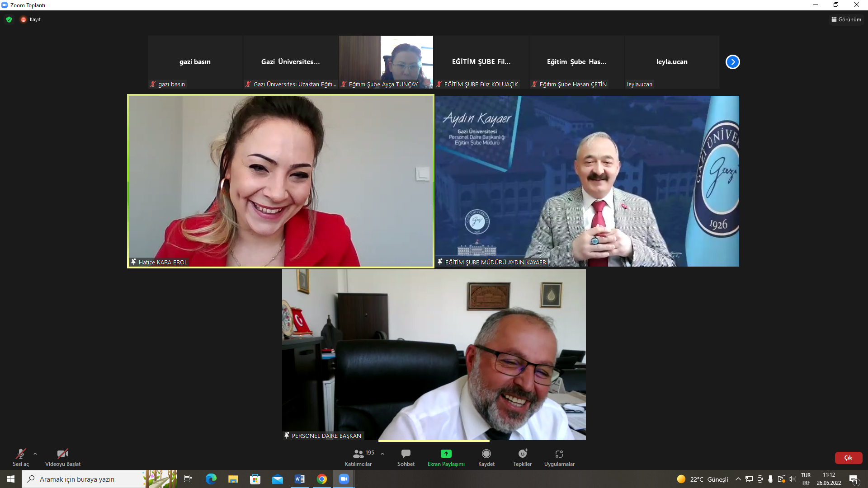Select the leyla.ucan participant tile
This screenshot has width=868, height=488.
pos(672,62)
